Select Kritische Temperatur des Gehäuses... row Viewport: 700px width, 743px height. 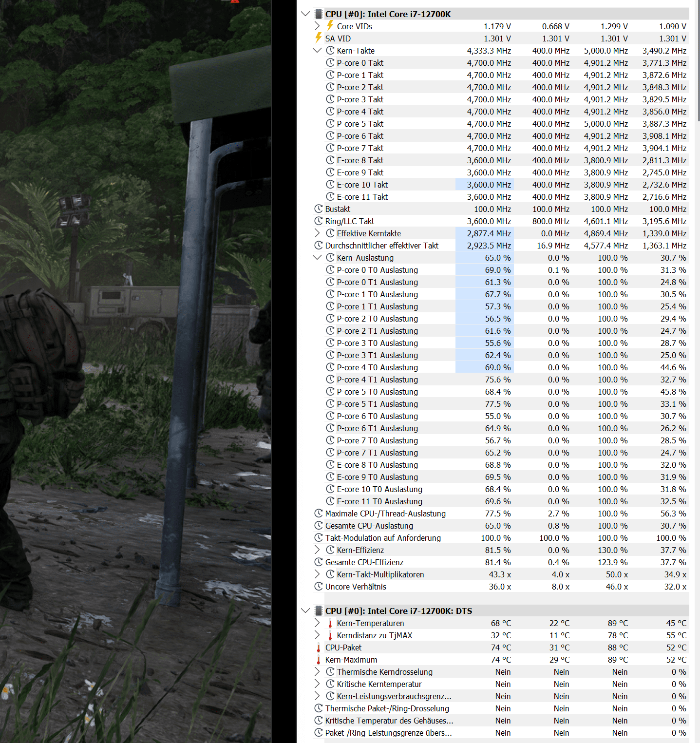click(389, 721)
